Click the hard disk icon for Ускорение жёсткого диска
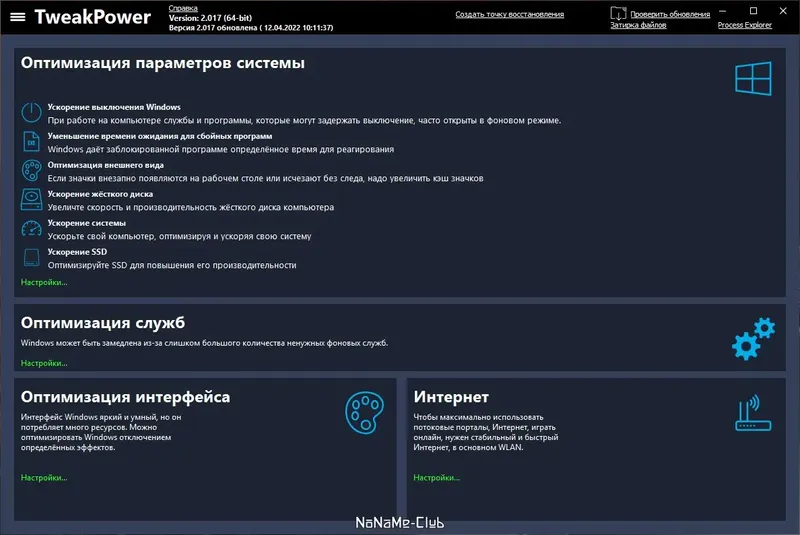 coord(31,199)
